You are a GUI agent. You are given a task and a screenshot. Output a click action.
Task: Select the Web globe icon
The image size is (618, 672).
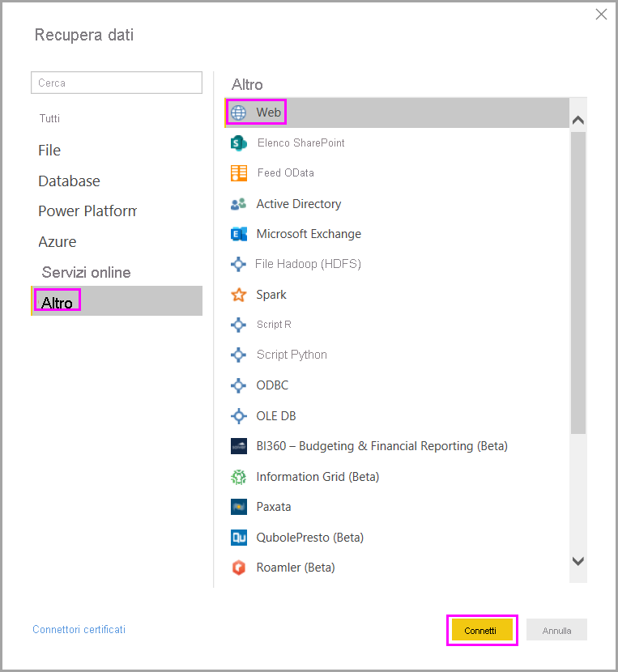(x=238, y=113)
